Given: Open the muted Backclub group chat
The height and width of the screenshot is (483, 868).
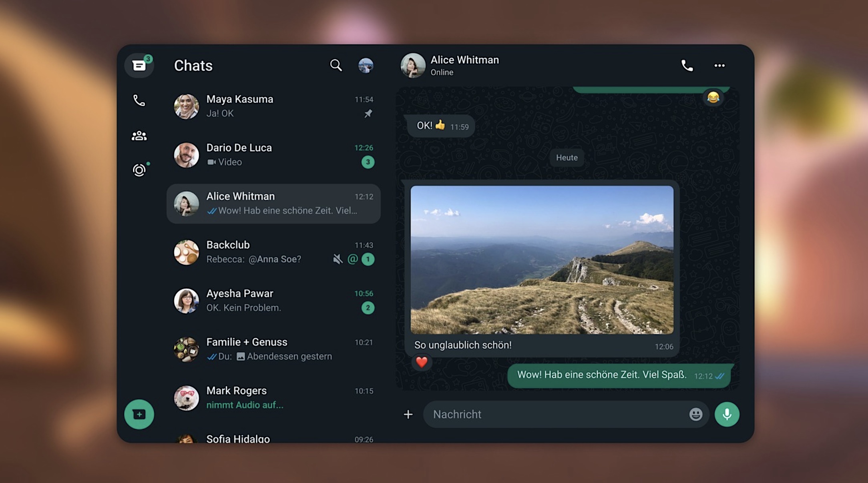Looking at the screenshot, I should [x=273, y=252].
